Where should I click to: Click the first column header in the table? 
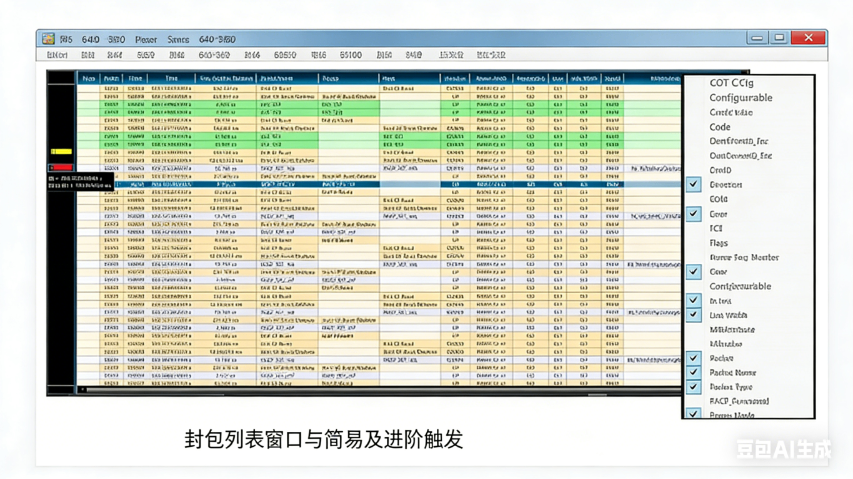88,78
